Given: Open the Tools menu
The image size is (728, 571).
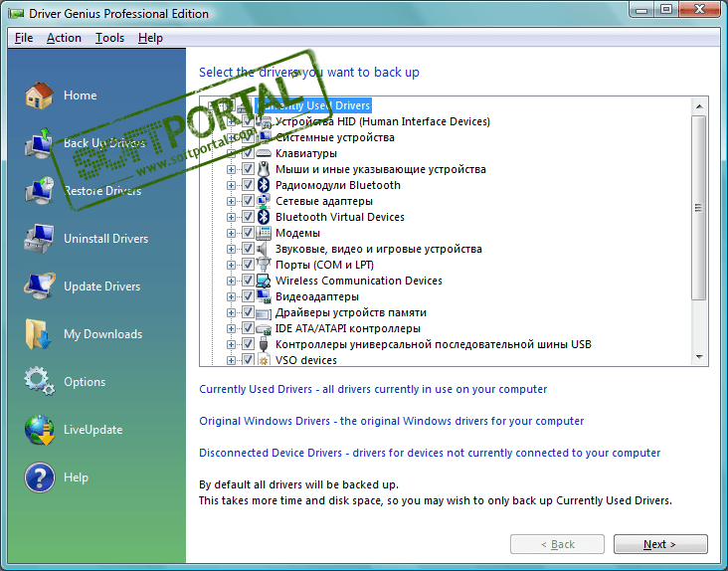Looking at the screenshot, I should point(109,38).
